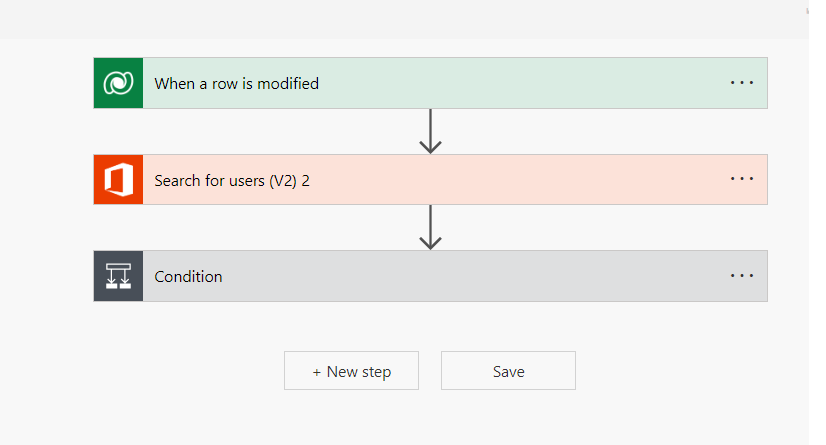
Task: Click arrow below When a row is modified
Action: [x=430, y=131]
